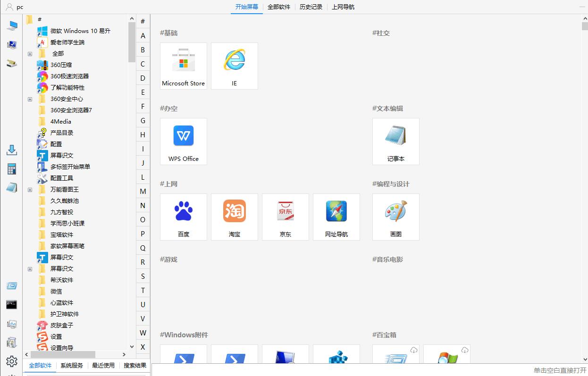The width and height of the screenshot is (588, 376).
Task: Click the notepad icon in left sidebar
Action: pos(12,187)
